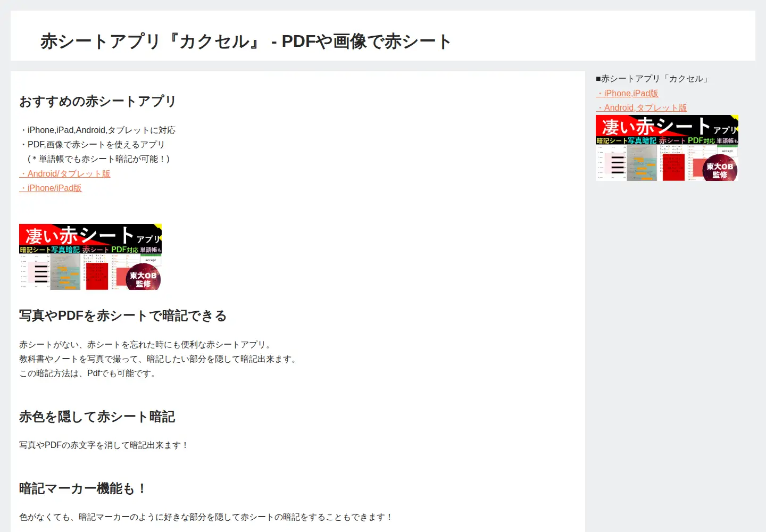Click the sentence この暗記方法は、Pdfでも可能です。

pyautogui.click(x=89, y=373)
